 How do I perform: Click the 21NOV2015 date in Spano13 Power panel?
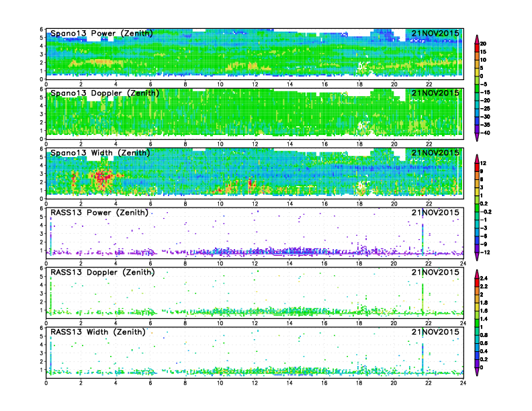point(435,33)
